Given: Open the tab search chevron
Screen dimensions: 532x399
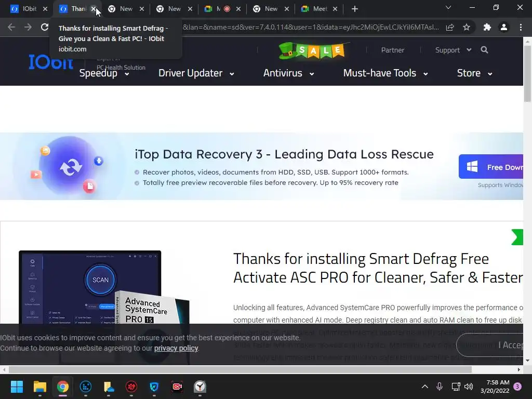Looking at the screenshot, I should click(448, 7).
